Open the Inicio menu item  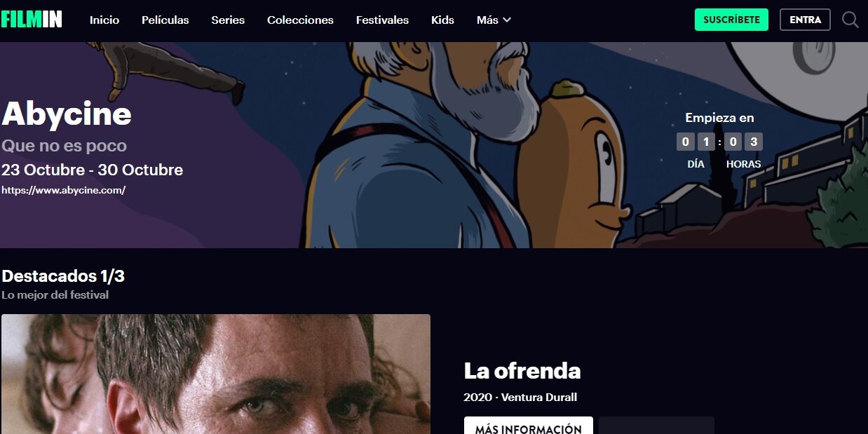(x=104, y=20)
